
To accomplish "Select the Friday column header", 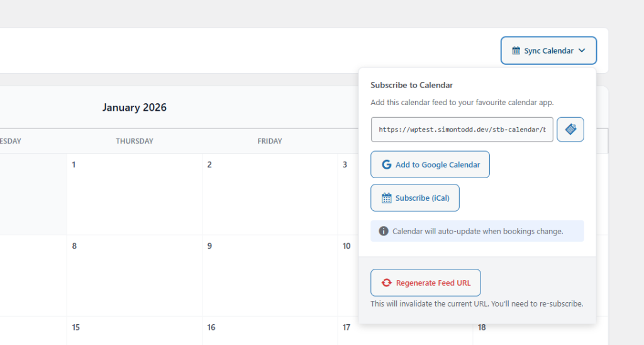I will pos(270,141).
